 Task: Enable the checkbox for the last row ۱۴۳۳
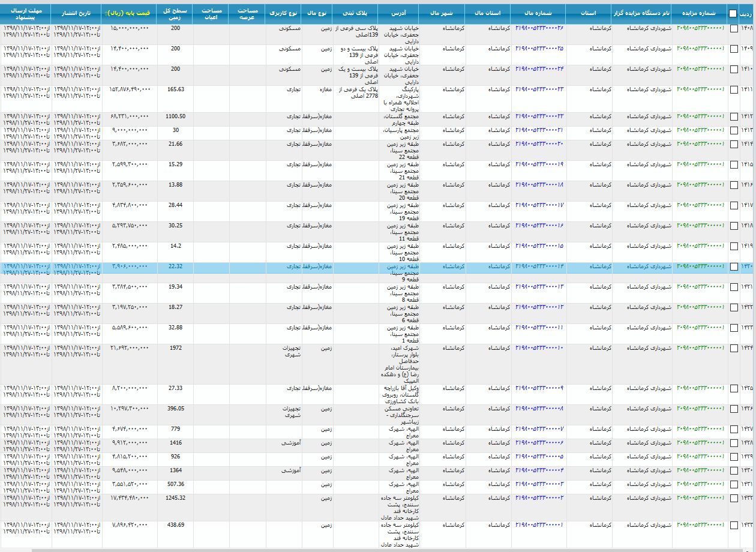tap(733, 526)
